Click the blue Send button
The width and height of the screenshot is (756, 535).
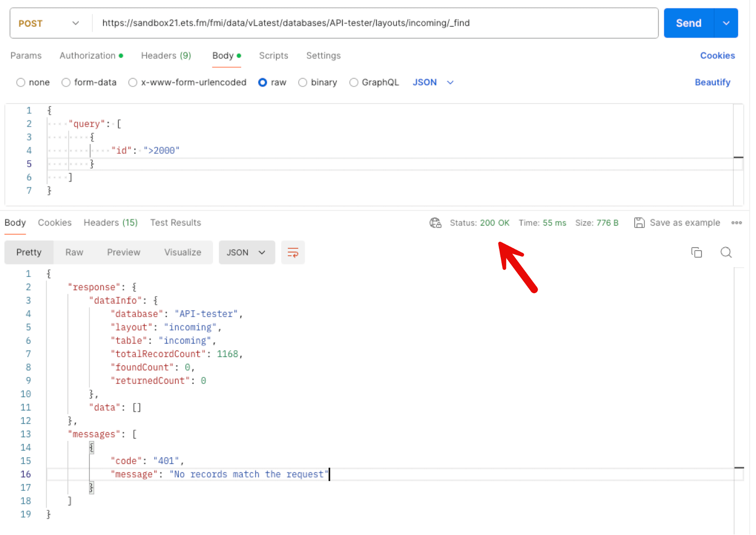pos(689,23)
